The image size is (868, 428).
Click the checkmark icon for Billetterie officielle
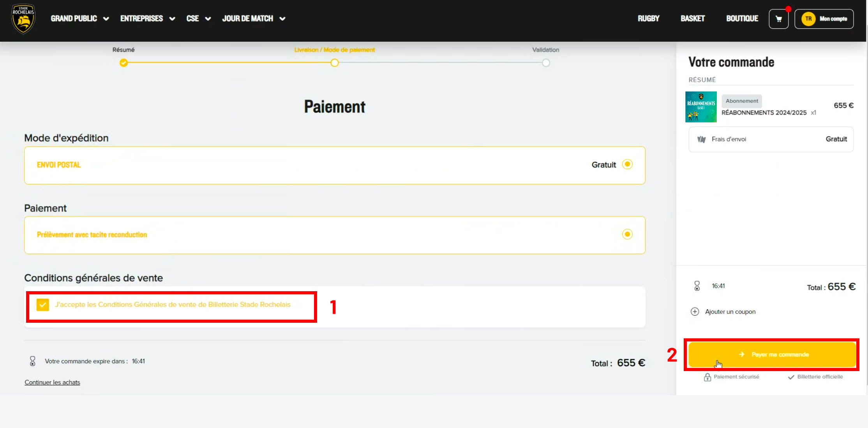pos(791,377)
